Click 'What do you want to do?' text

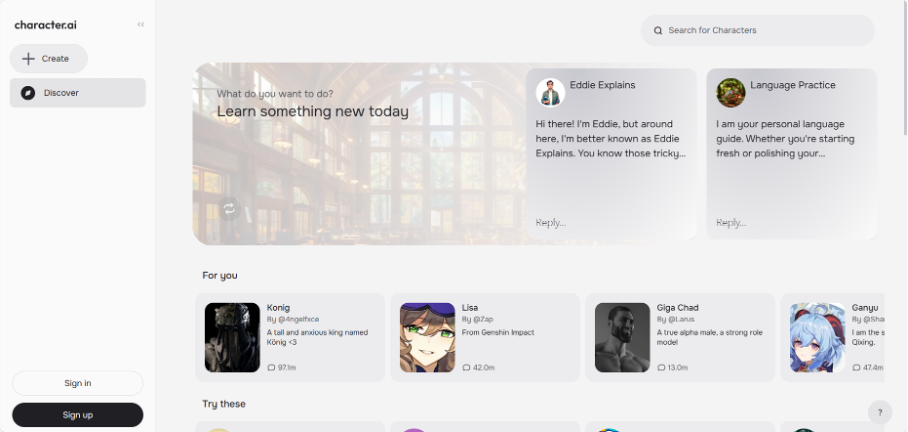point(275,94)
